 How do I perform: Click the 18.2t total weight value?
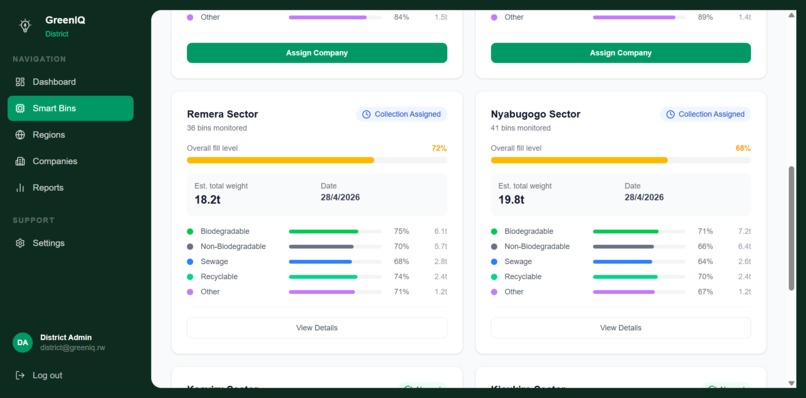pos(207,200)
